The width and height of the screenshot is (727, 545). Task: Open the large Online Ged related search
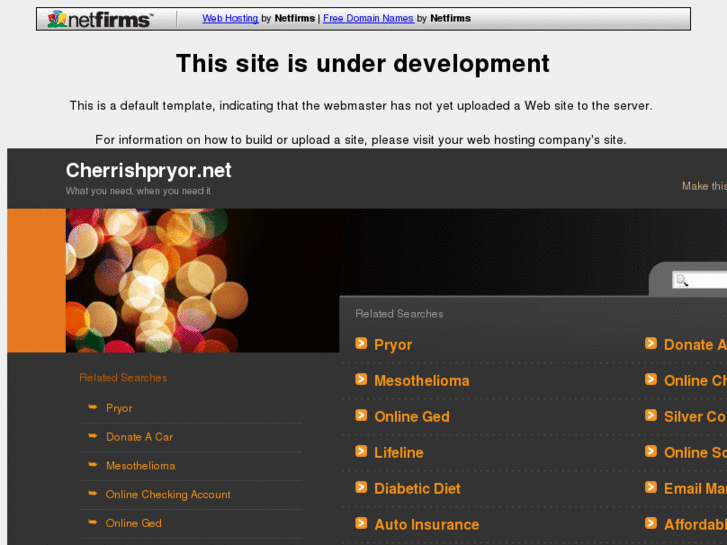[x=412, y=417]
